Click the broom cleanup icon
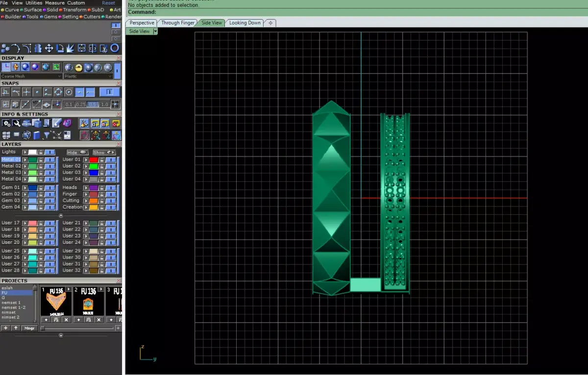This screenshot has height=375, width=588. coord(84,123)
